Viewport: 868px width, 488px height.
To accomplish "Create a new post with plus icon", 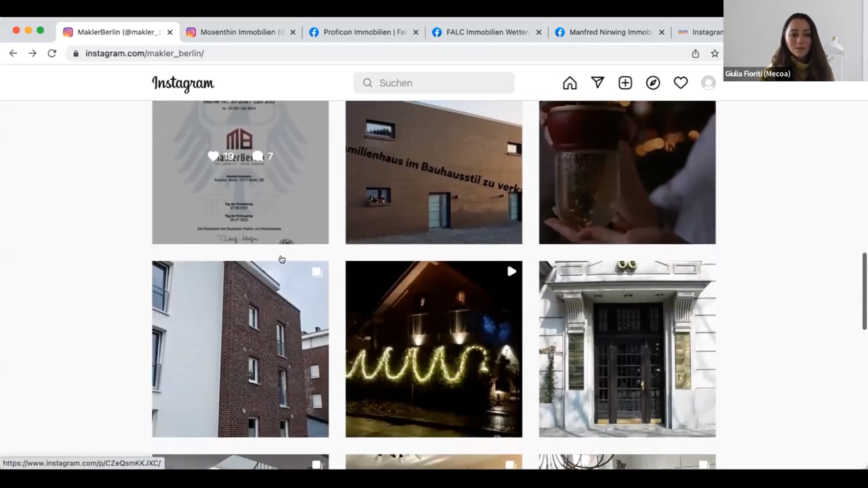I will (x=625, y=83).
